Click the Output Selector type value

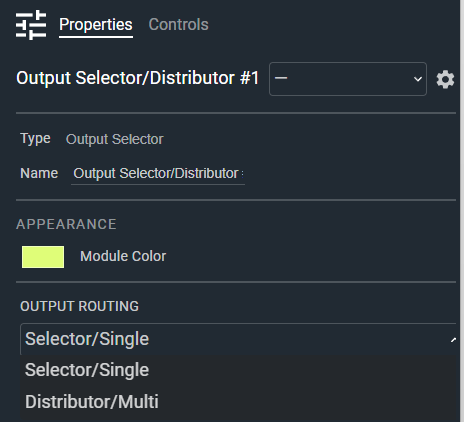coord(115,139)
